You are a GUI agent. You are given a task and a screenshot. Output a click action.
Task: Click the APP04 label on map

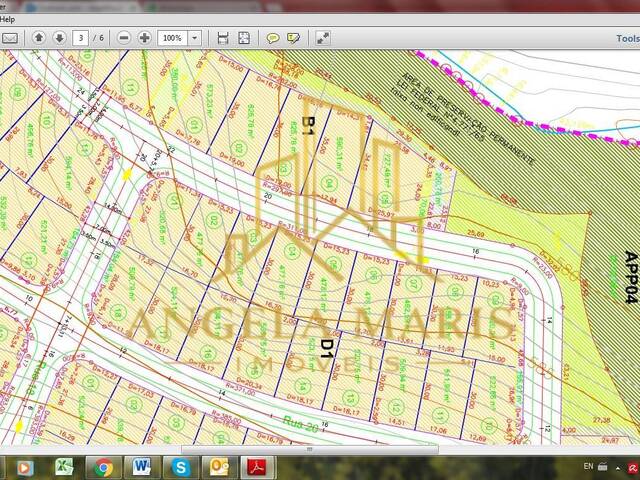pyautogui.click(x=631, y=277)
